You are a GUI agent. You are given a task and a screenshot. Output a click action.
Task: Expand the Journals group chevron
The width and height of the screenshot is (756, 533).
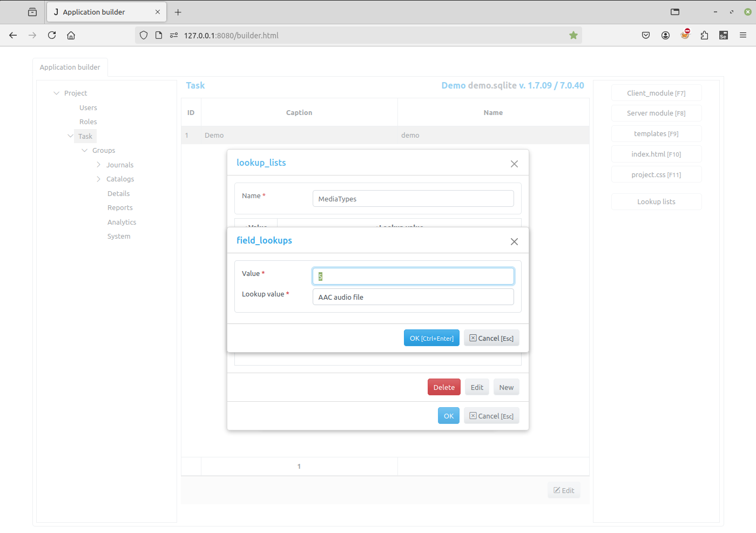pos(98,165)
